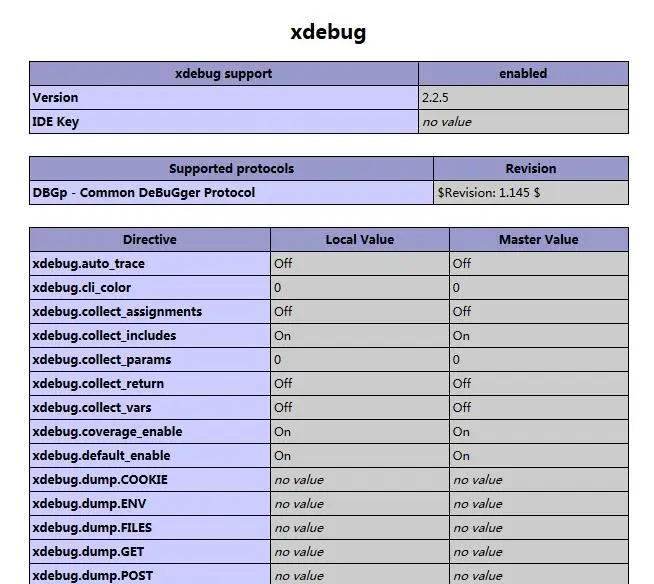Select the xdebug.dump.COOKIE directive
654x584 pixels.
click(x=150, y=480)
